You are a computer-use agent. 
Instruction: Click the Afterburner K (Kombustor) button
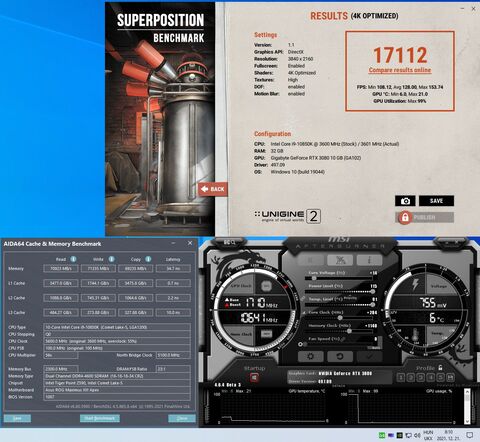311,260
